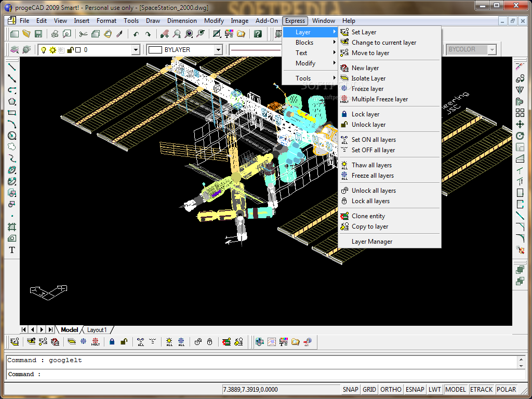Expand the BYCOLOR dropdown
The image size is (532, 399).
coord(492,50)
